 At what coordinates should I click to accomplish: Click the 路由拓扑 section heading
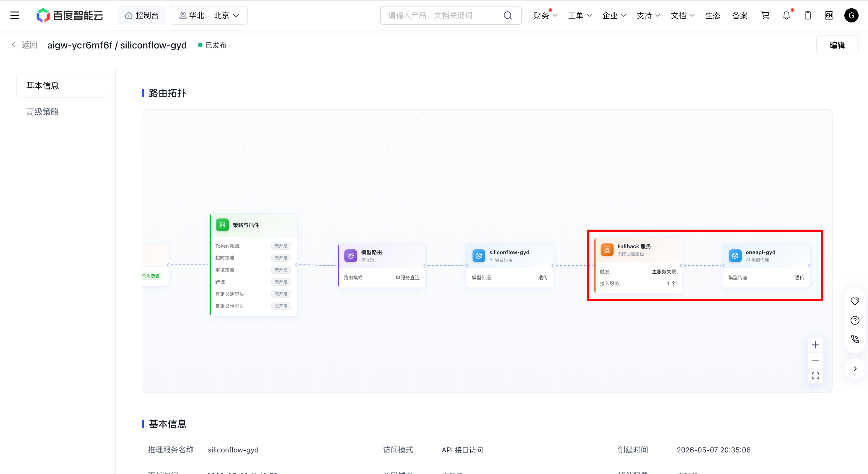[167, 93]
